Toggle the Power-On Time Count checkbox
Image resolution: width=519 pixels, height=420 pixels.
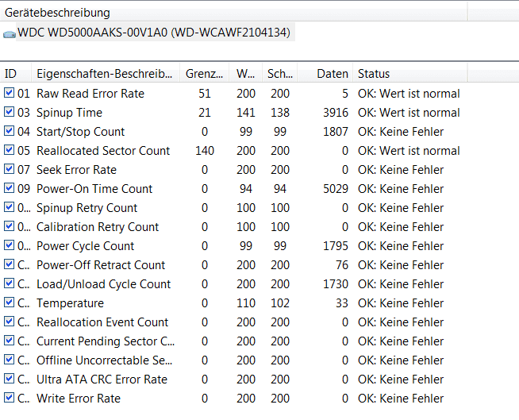(9, 188)
